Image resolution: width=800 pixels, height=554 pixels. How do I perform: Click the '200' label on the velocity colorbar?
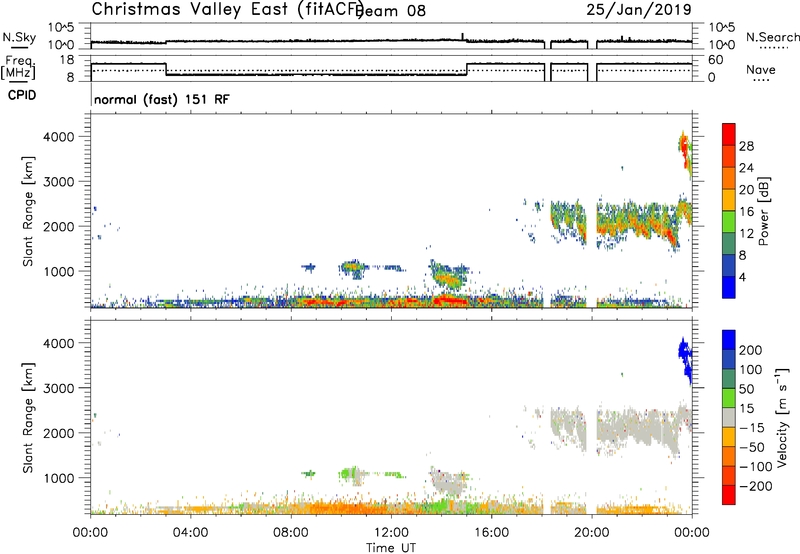(750, 350)
